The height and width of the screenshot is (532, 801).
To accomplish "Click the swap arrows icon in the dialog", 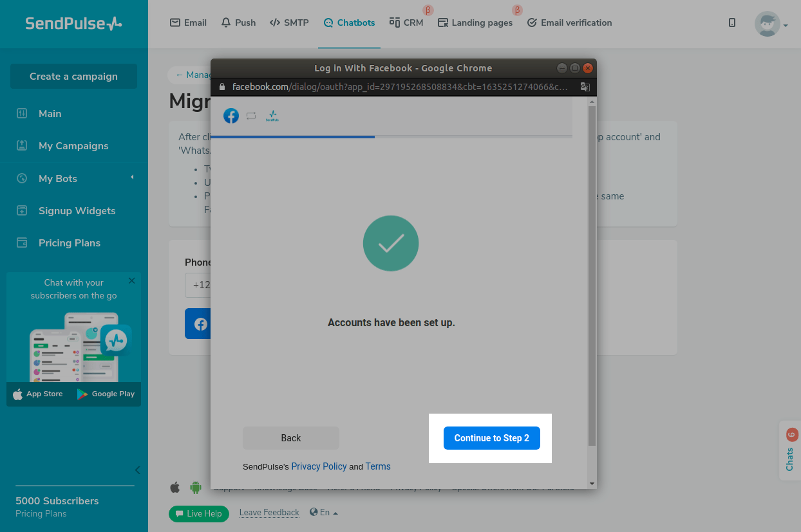I will 251,116.
